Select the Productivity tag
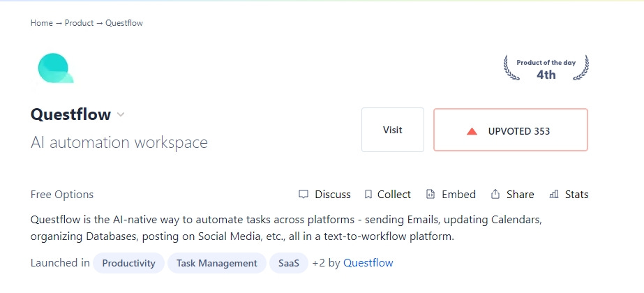This screenshot has width=644, height=293. (x=128, y=263)
